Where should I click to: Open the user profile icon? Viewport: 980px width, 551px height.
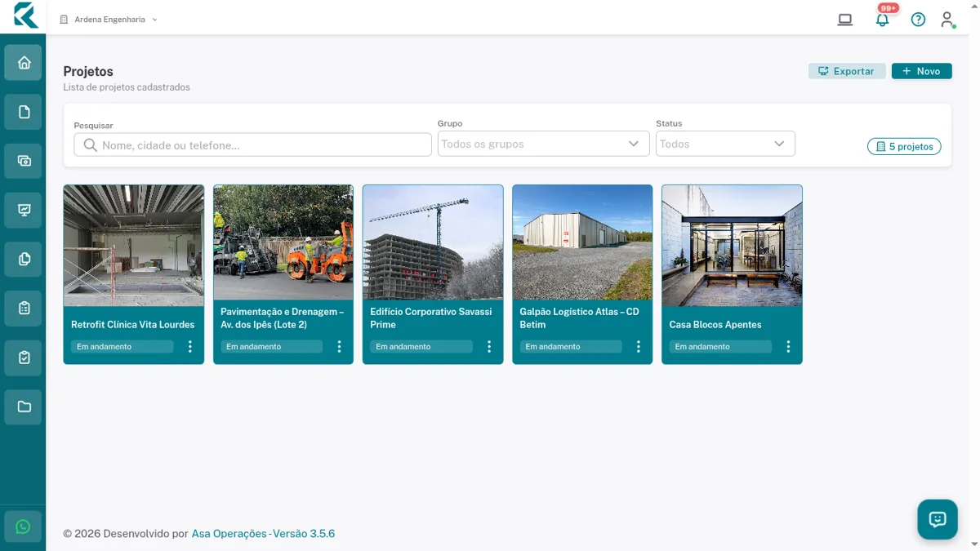(947, 20)
